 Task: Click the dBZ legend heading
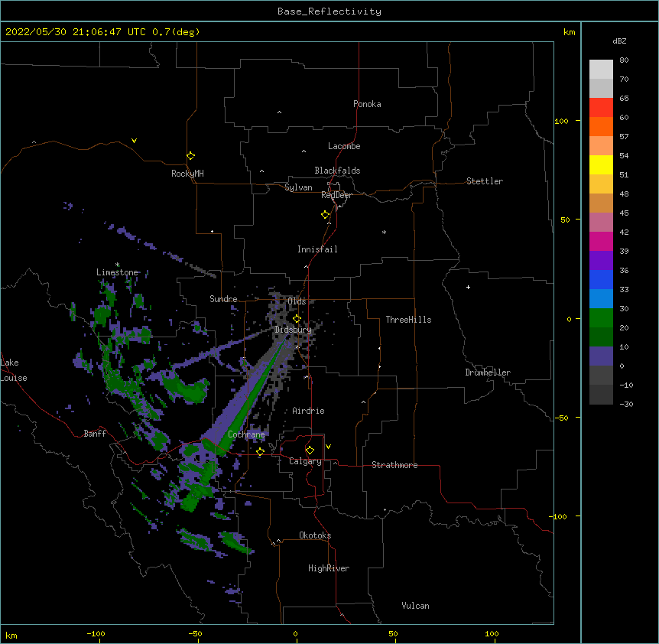[619, 41]
